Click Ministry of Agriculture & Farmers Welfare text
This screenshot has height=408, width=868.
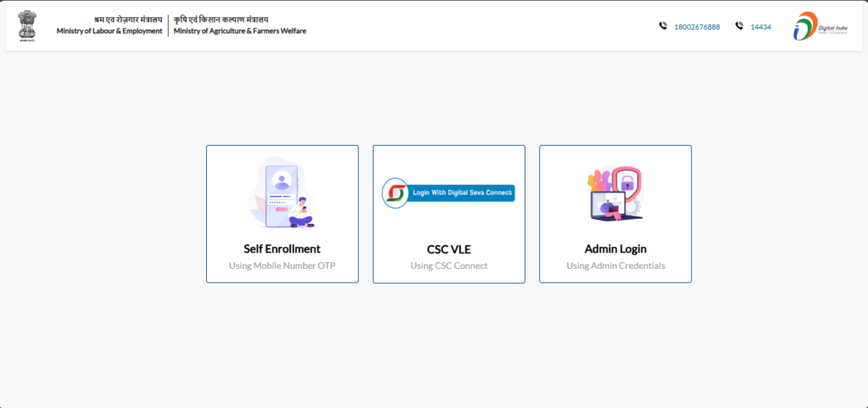[240, 31]
